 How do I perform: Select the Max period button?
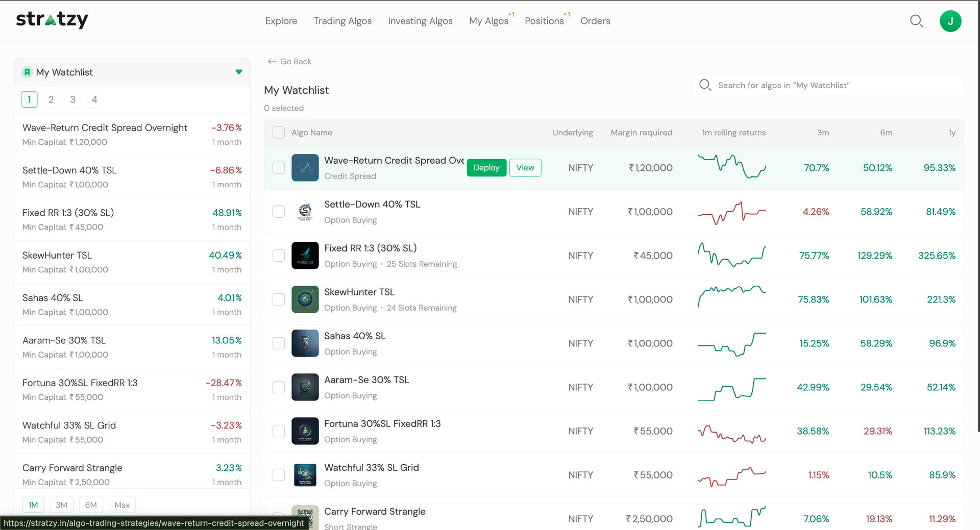[122, 505]
